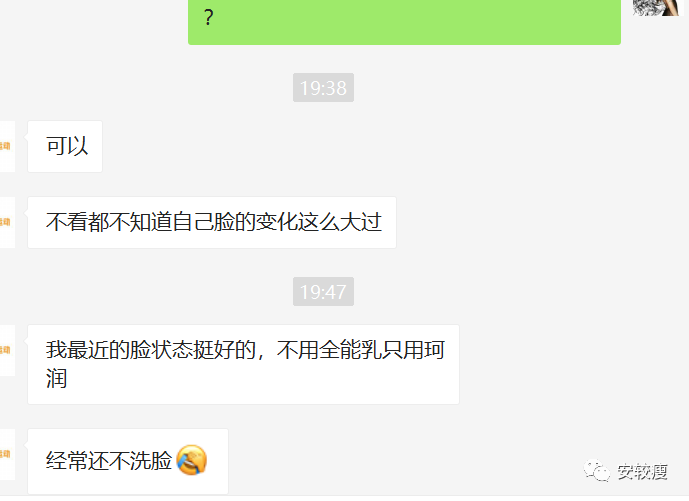Click the word 变化 in the message
Screen dimensions: 689x501
pos(277,222)
